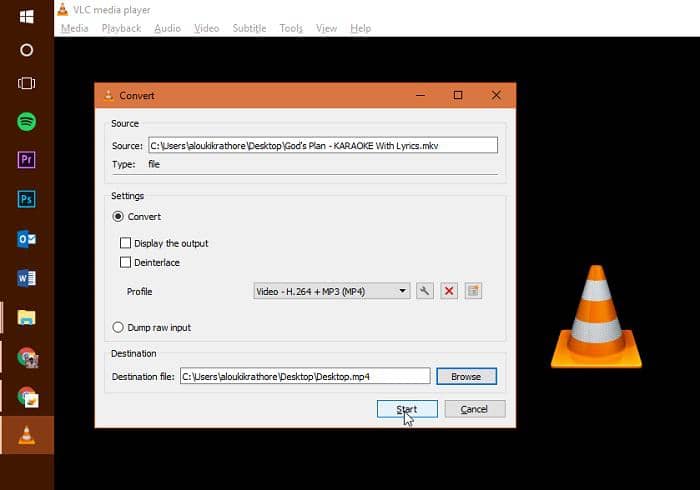Open Microsoft Word from the taskbar
Image resolution: width=700 pixels, height=490 pixels.
(x=27, y=277)
